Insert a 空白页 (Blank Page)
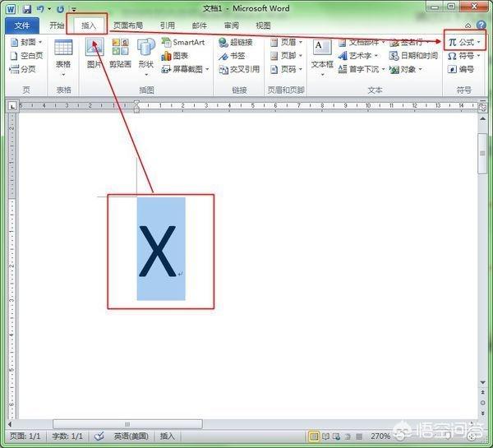 click(x=26, y=56)
